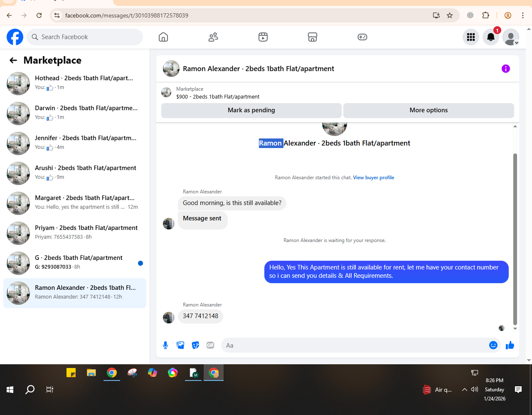Open the account profile menu

(511, 37)
